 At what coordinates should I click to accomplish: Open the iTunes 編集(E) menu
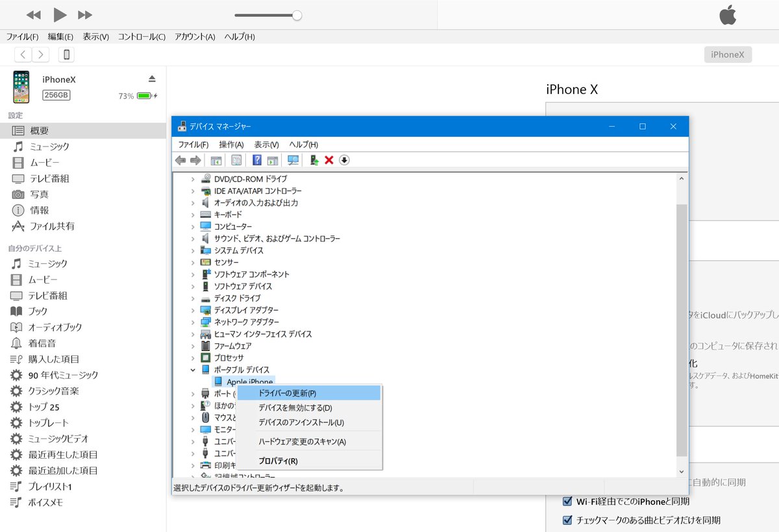click(60, 37)
